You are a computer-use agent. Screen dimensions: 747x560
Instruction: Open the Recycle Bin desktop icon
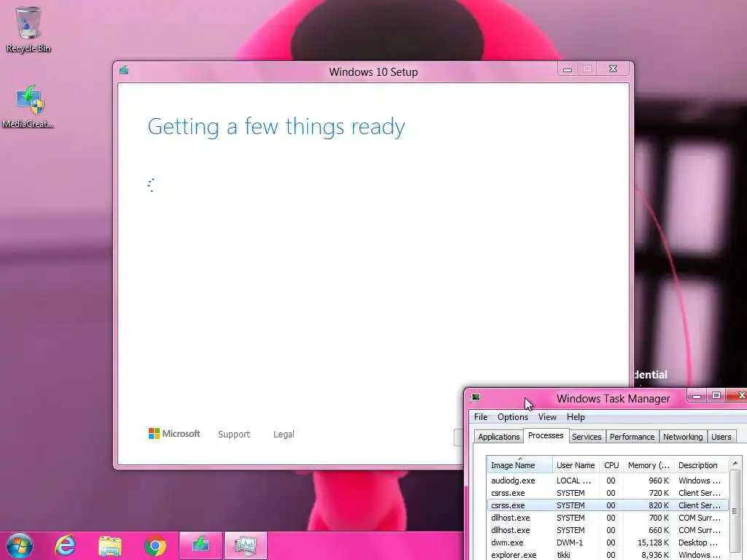point(28,29)
